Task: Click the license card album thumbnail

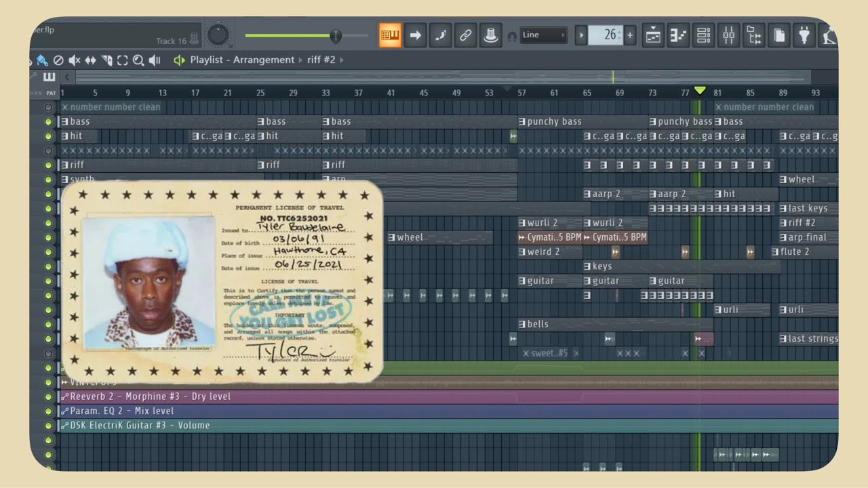Action: click(x=222, y=283)
